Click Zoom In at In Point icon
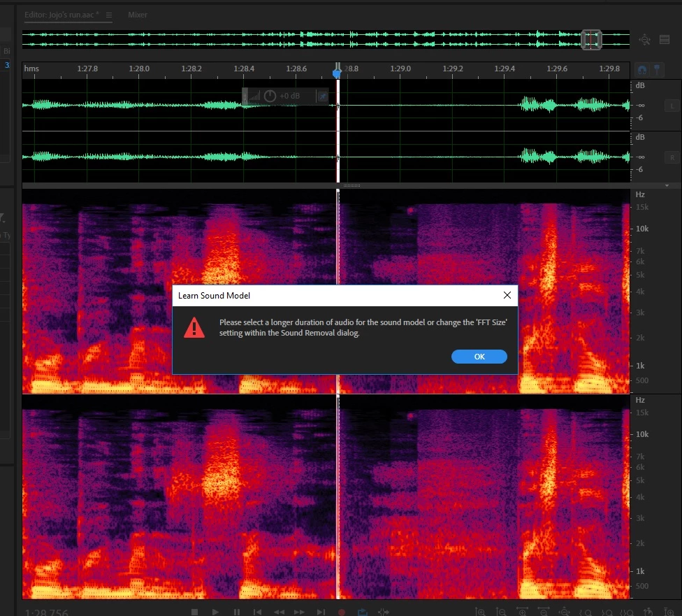The width and height of the screenshot is (682, 616). pyautogui.click(x=585, y=612)
